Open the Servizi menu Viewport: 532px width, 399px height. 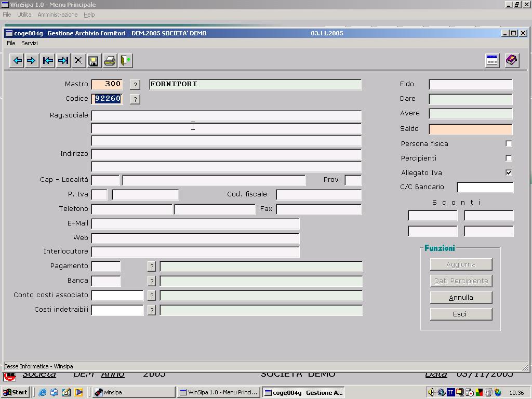(30, 43)
